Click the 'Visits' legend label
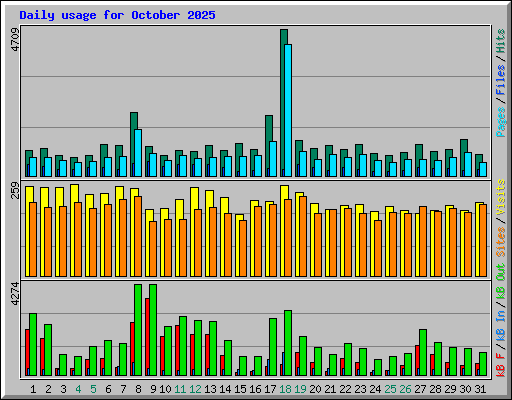 tap(501, 197)
